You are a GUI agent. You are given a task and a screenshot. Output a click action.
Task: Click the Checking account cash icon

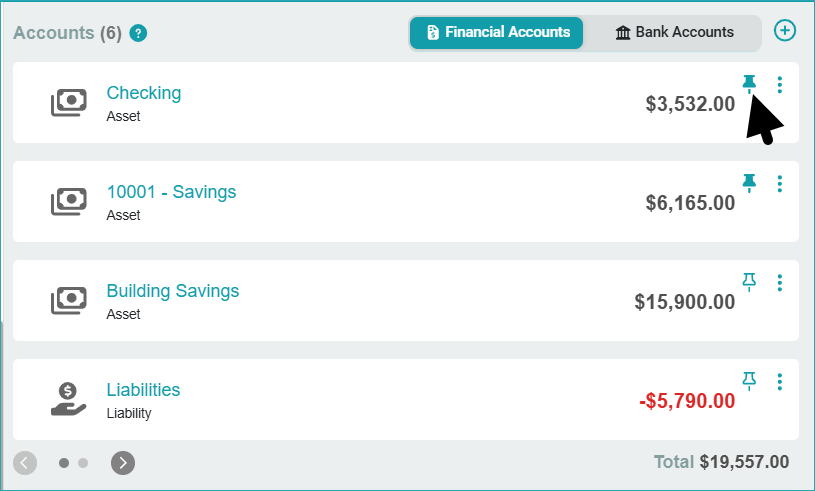click(x=68, y=103)
